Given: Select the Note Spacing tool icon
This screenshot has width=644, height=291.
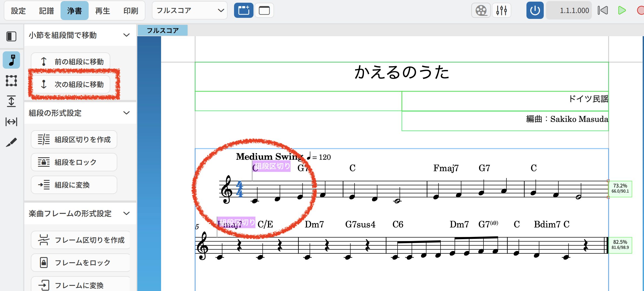Looking at the screenshot, I should (11, 122).
